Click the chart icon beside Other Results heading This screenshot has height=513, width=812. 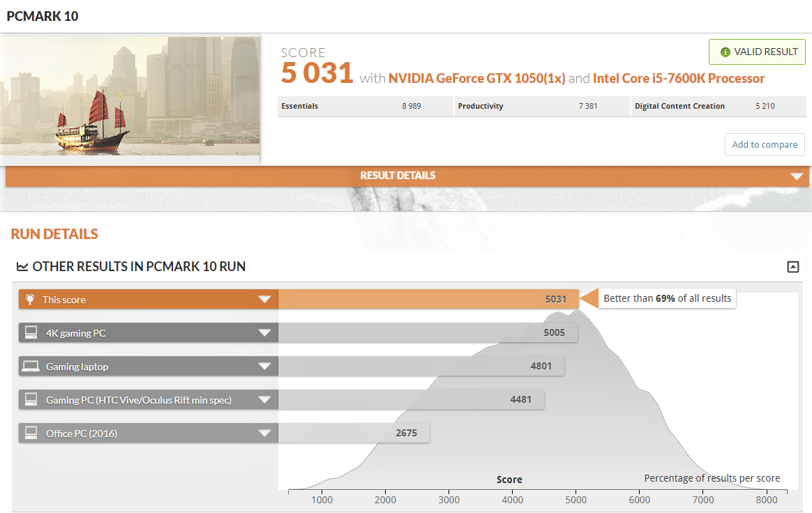click(x=22, y=266)
